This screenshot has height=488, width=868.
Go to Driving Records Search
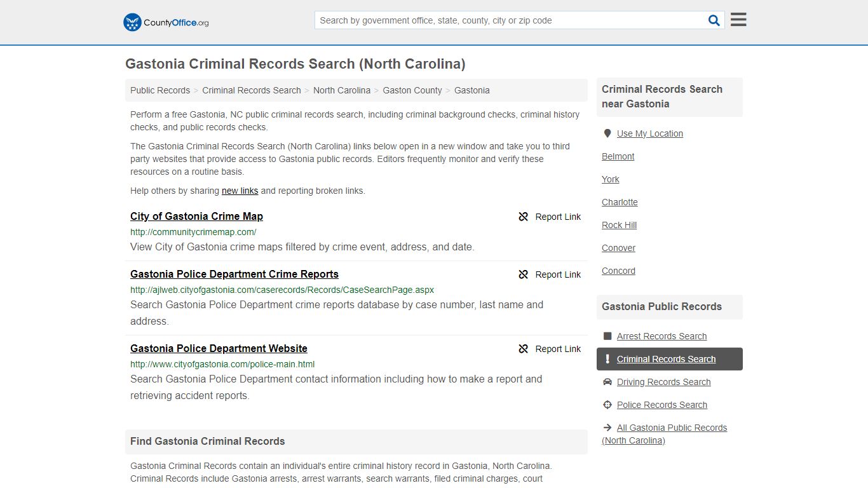click(x=664, y=382)
